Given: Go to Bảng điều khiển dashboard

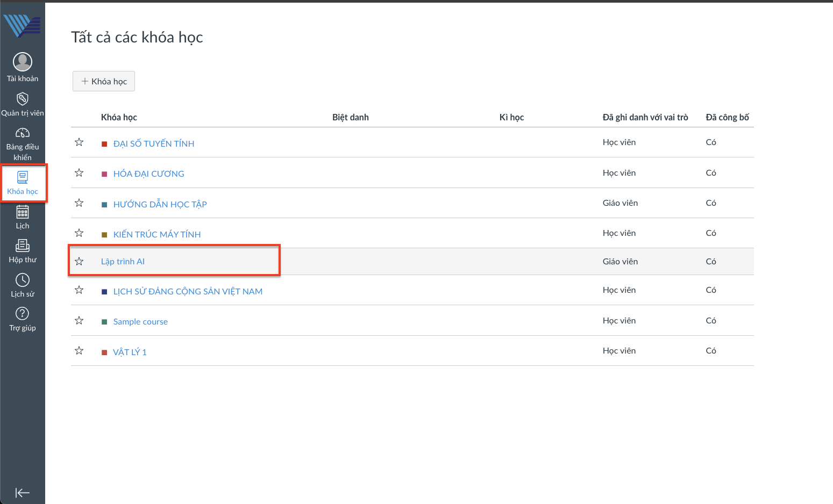Looking at the screenshot, I should [x=23, y=133].
